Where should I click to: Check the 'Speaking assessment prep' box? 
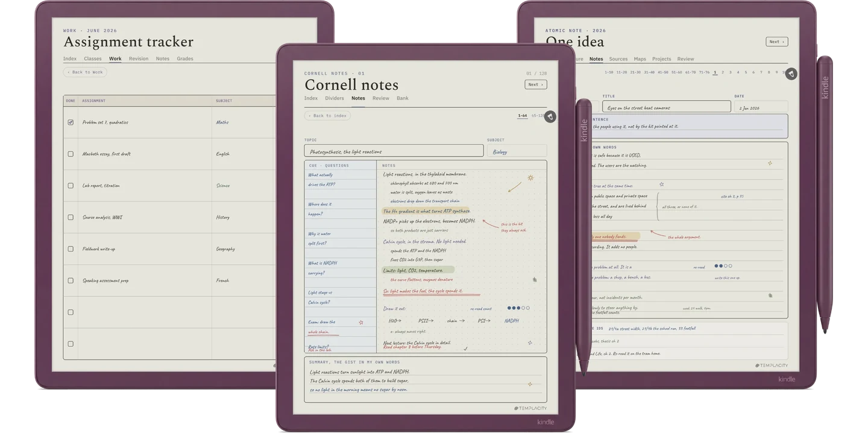[71, 280]
